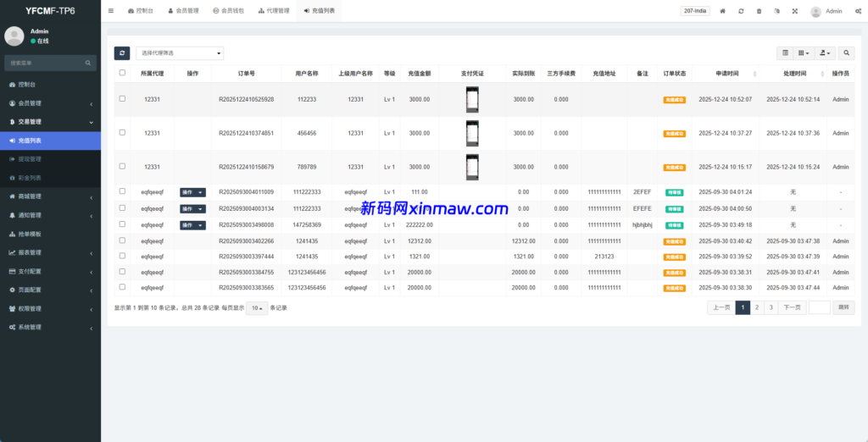Click the refresh icon in top bar
The width and height of the screenshot is (868, 442).
tap(741, 11)
